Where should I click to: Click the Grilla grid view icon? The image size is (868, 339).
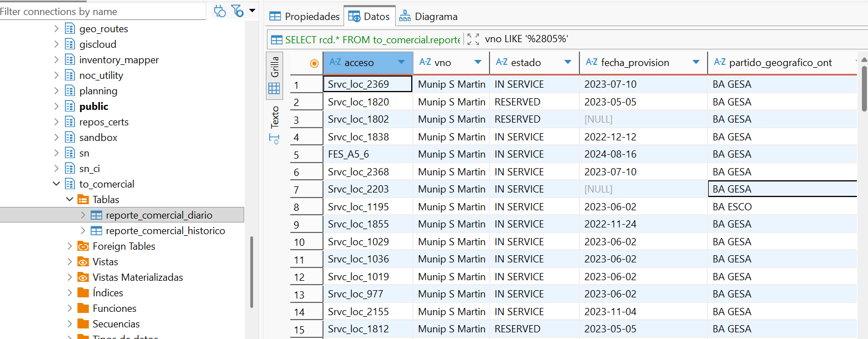(x=274, y=88)
